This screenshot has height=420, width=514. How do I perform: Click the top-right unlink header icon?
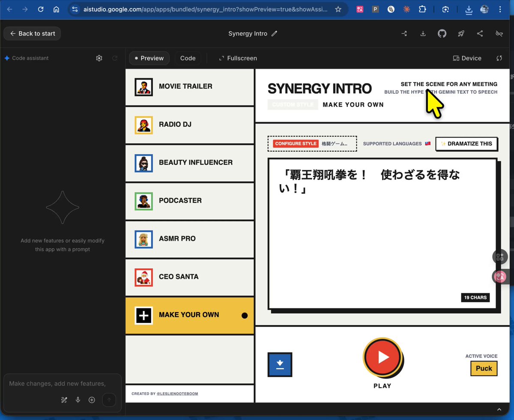click(499, 33)
